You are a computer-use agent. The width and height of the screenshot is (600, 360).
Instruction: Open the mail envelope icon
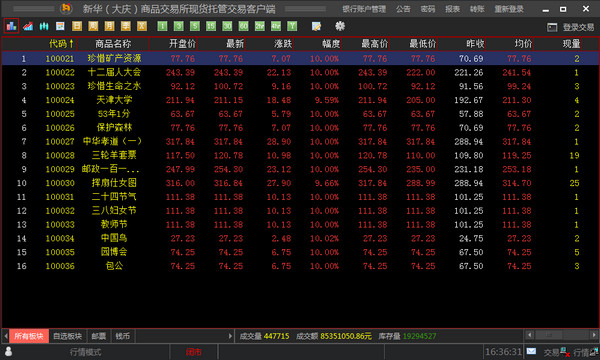pos(531,351)
